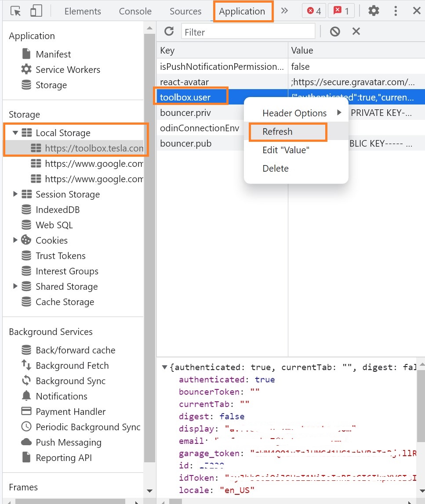Click the red error count badge
Viewport: 425px width, 504px height.
point(314,11)
